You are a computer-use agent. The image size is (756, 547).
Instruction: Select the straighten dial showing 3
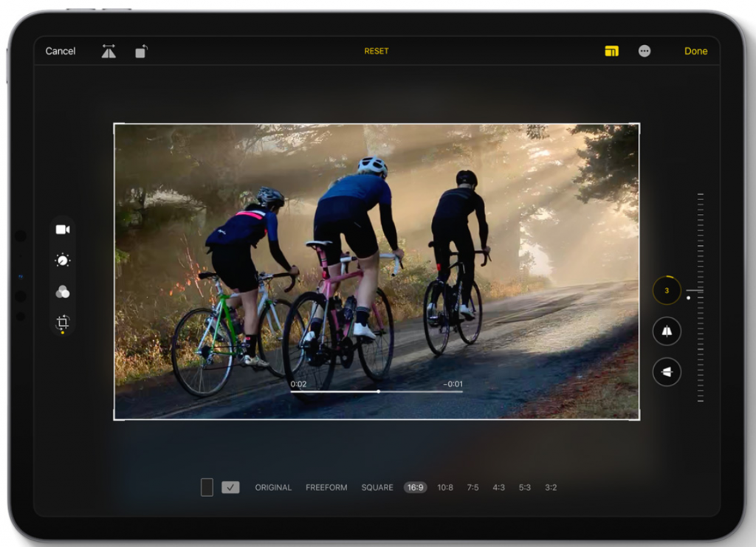[x=667, y=291]
